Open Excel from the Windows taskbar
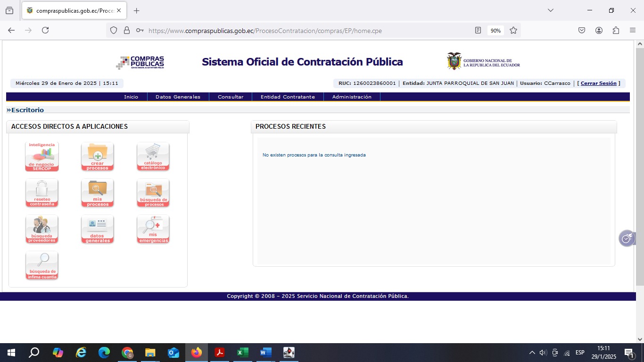The width and height of the screenshot is (644, 362). pos(242,353)
